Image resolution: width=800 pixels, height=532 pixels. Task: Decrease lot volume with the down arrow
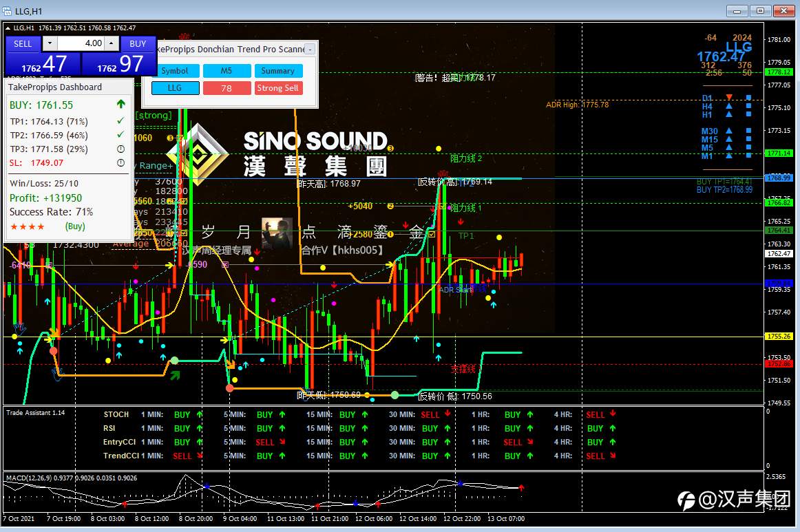(x=50, y=43)
